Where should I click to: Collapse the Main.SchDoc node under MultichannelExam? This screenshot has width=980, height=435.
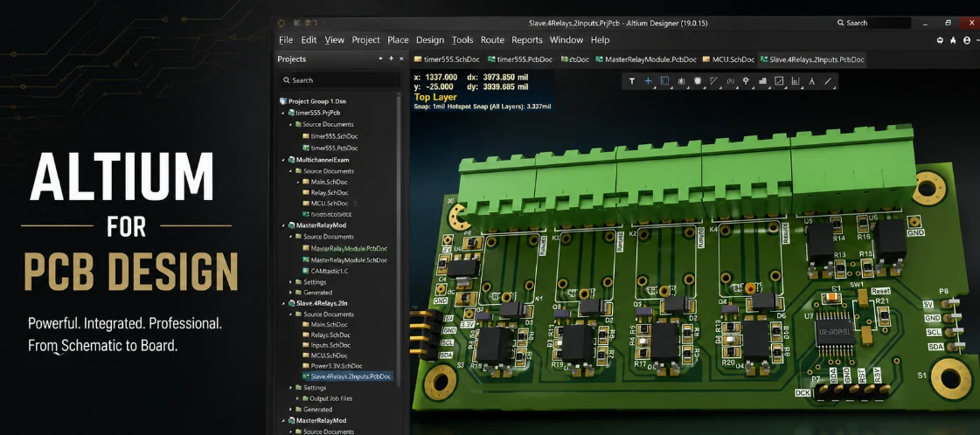(298, 182)
